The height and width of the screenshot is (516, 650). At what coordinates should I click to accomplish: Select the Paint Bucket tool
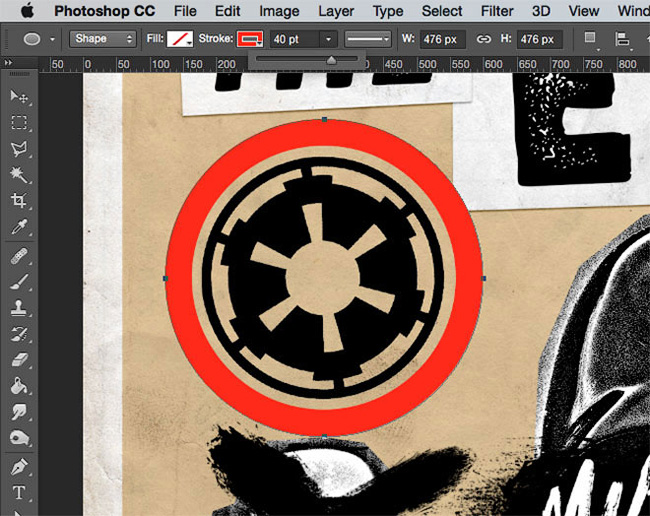pos(19,386)
